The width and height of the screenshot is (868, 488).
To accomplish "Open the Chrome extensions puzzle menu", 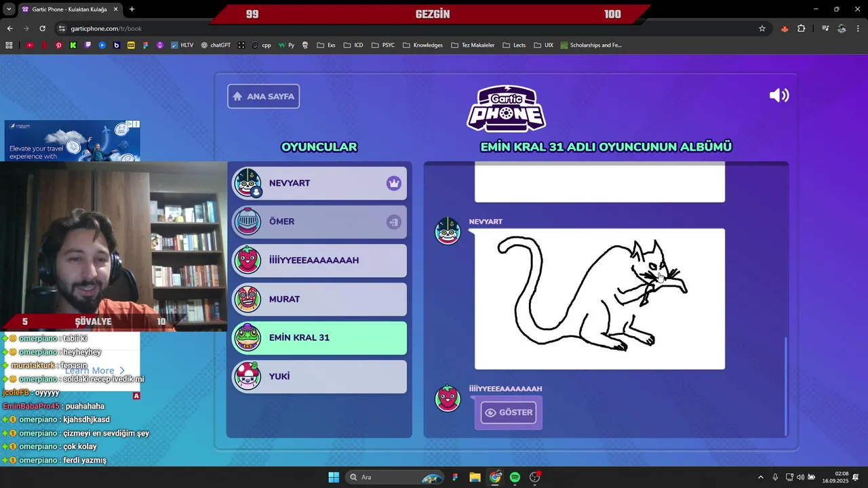I will point(802,28).
